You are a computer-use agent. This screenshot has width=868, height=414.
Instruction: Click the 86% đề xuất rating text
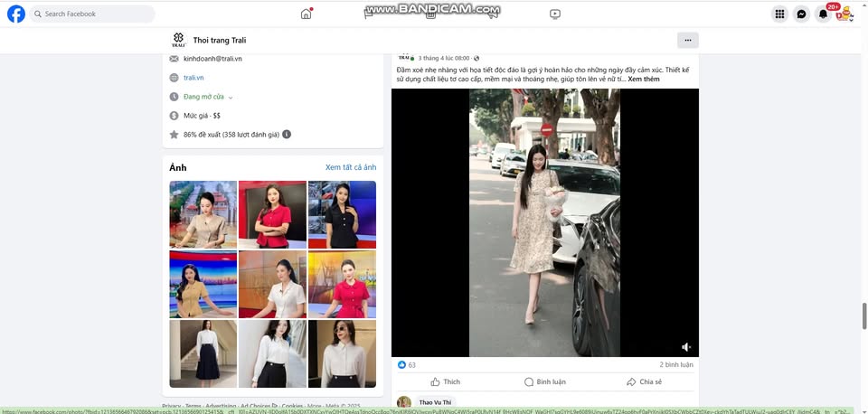pos(231,135)
